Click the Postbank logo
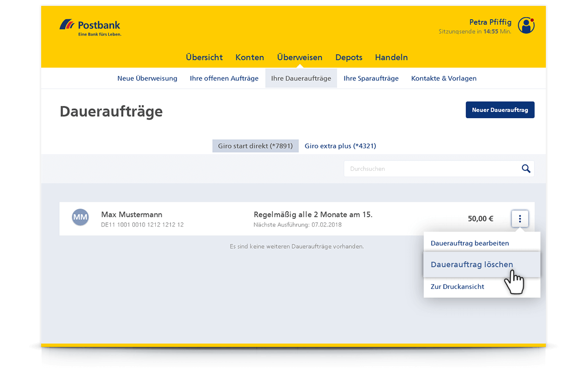Viewport: 588px width, 368px height. tap(90, 27)
